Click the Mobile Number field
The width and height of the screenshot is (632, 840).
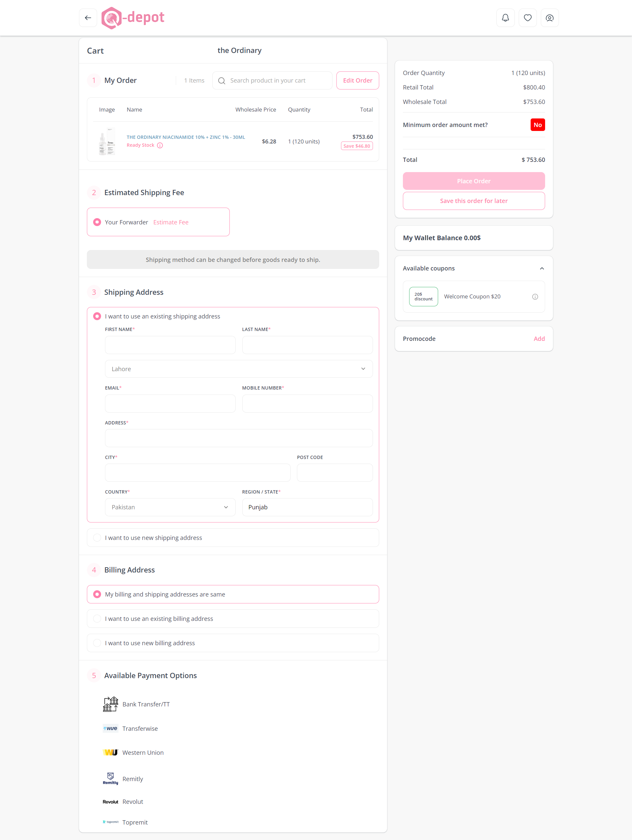pos(307,403)
